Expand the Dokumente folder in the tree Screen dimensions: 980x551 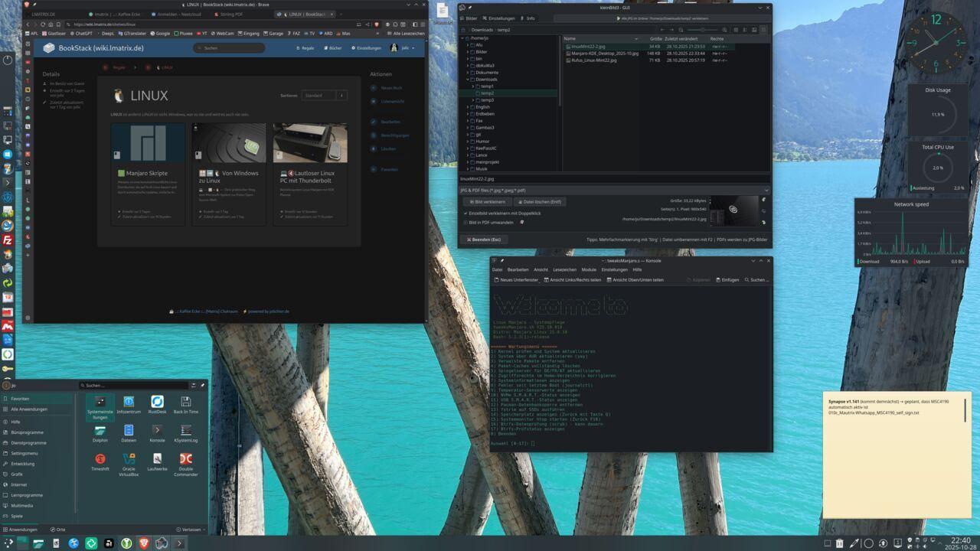pyautogui.click(x=466, y=72)
